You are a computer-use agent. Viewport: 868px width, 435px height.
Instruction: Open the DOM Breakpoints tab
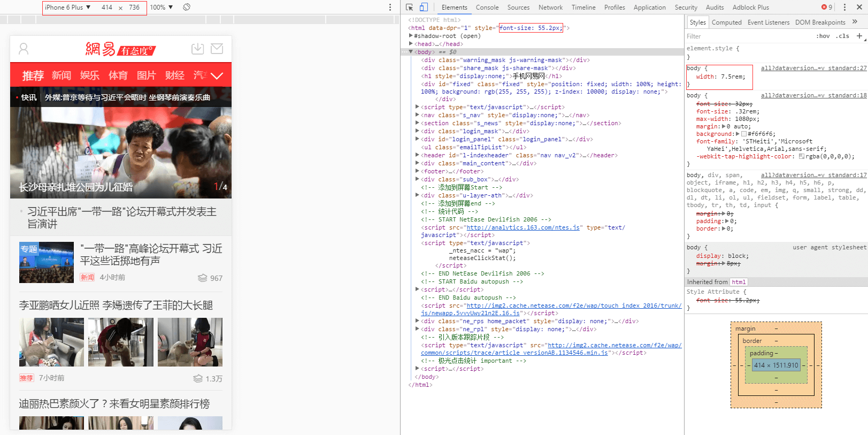click(820, 22)
